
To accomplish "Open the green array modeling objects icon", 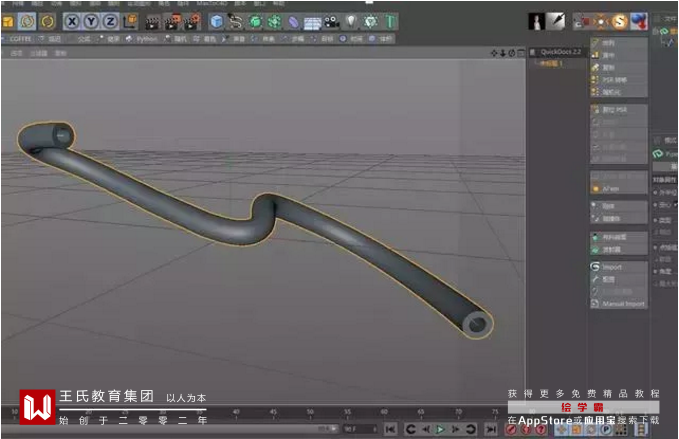I will point(274,22).
